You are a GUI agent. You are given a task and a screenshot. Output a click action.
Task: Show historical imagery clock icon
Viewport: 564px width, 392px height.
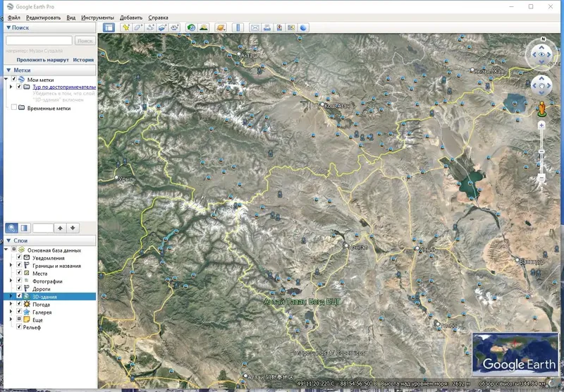[x=191, y=27]
